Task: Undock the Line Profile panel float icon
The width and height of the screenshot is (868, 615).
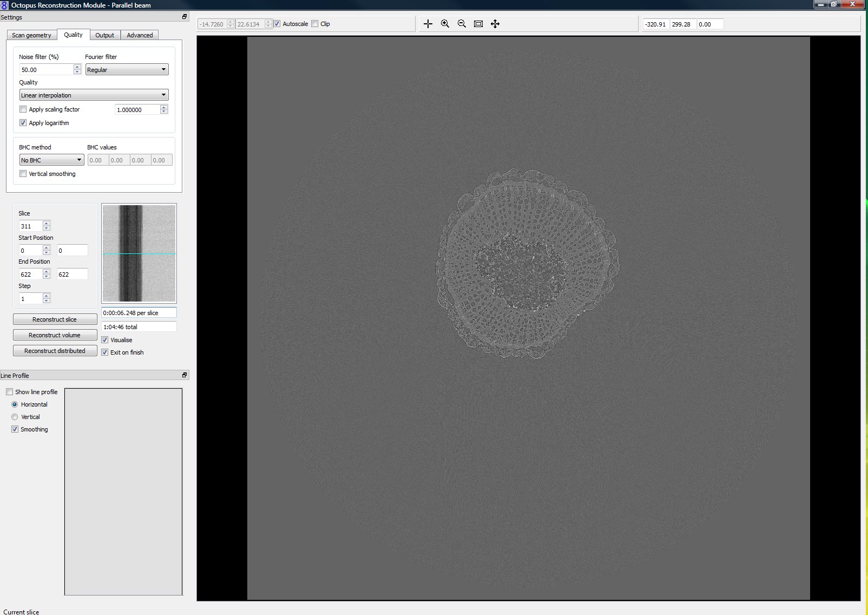Action: tap(185, 375)
